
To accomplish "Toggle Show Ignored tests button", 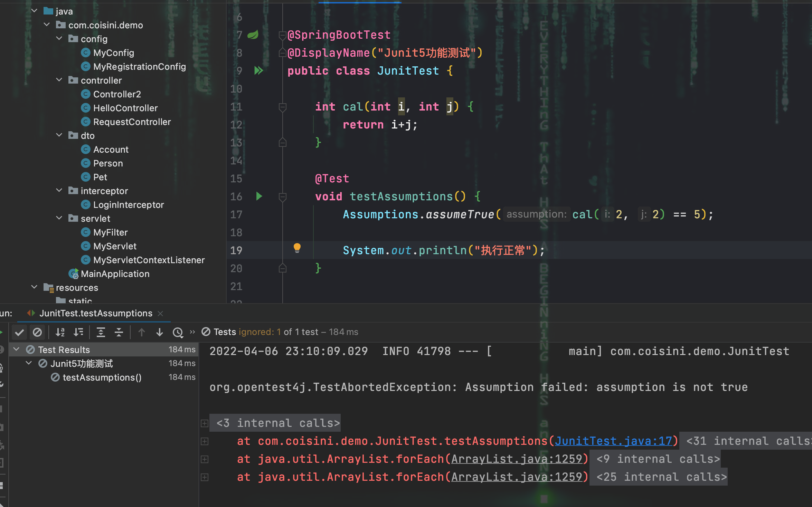I will point(37,332).
